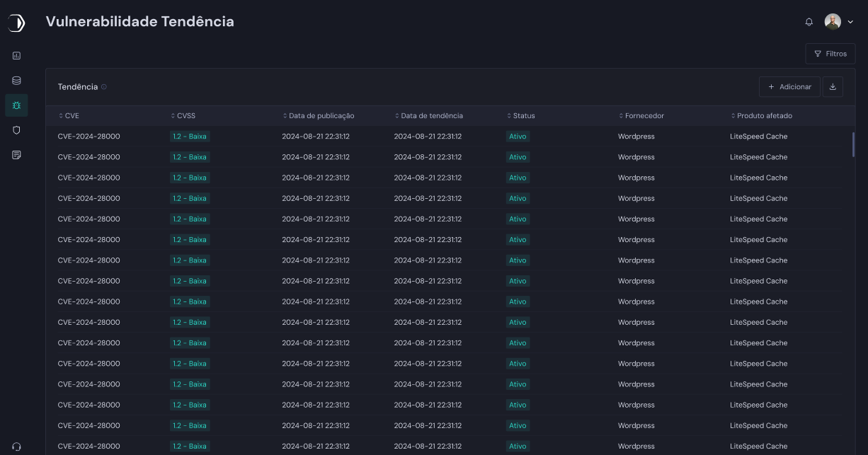Screen dimensions: 868x455
Task: Sort by Status column header
Action: point(520,116)
